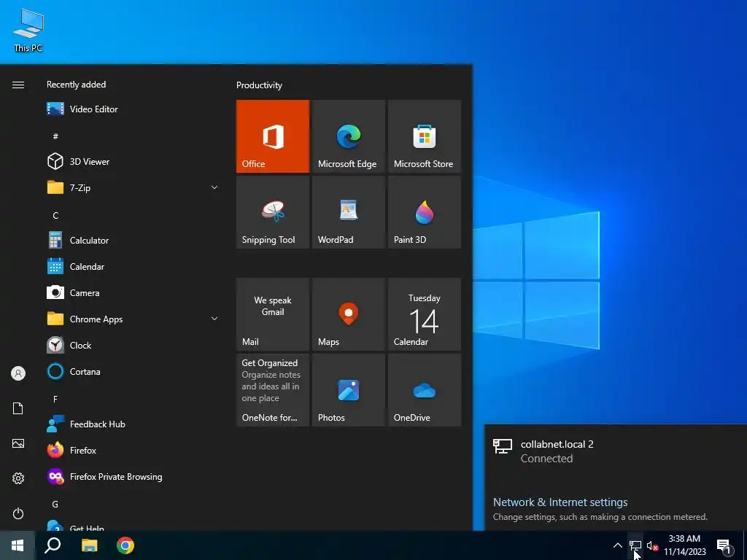Open the Microsoft Store tile
The width and height of the screenshot is (747, 560).
tap(425, 136)
